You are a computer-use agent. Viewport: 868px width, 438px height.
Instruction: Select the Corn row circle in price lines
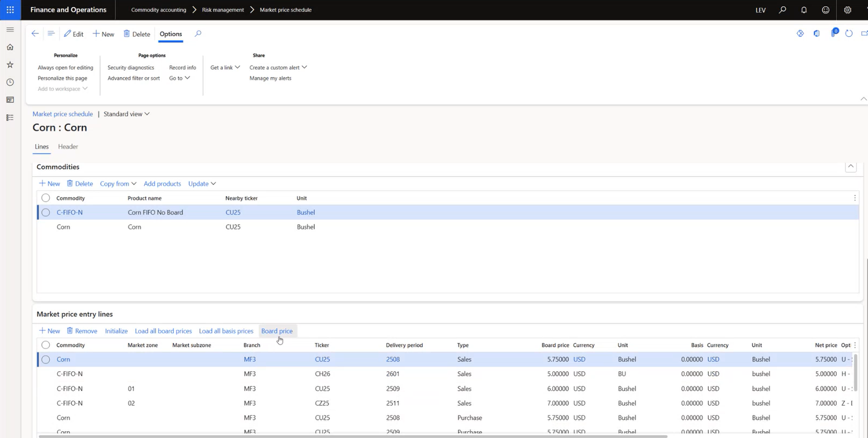pyautogui.click(x=46, y=359)
